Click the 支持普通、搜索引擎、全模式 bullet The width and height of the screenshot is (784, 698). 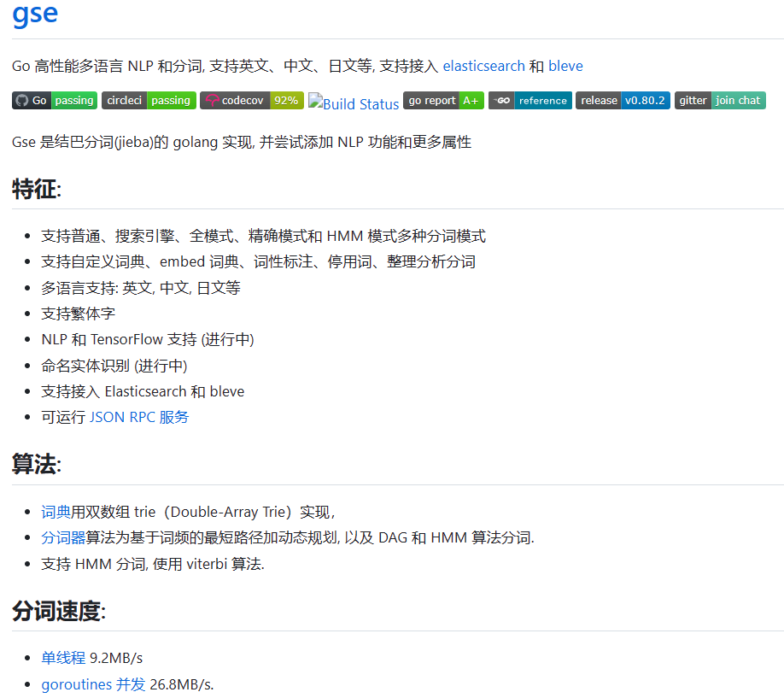(264, 236)
